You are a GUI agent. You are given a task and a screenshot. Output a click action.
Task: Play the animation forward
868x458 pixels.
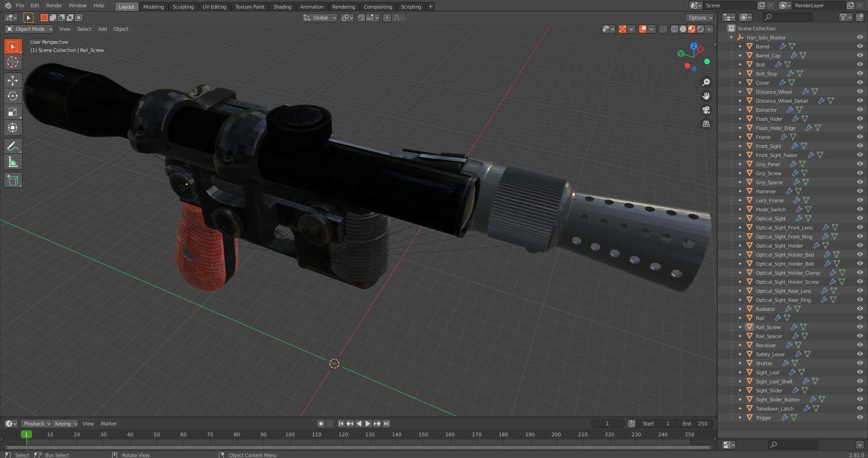[368, 424]
